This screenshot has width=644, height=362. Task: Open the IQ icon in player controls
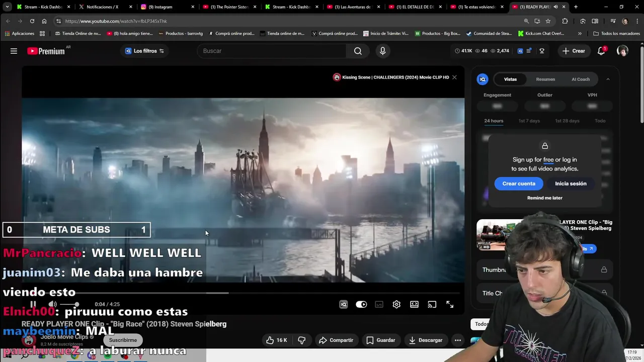click(x=344, y=304)
